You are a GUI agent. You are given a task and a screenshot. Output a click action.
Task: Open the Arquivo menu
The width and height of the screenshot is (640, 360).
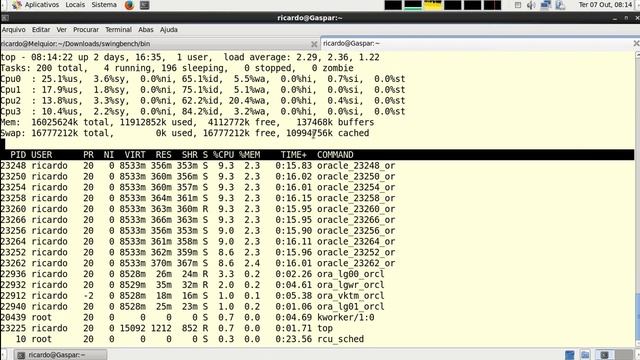click(x=13, y=30)
